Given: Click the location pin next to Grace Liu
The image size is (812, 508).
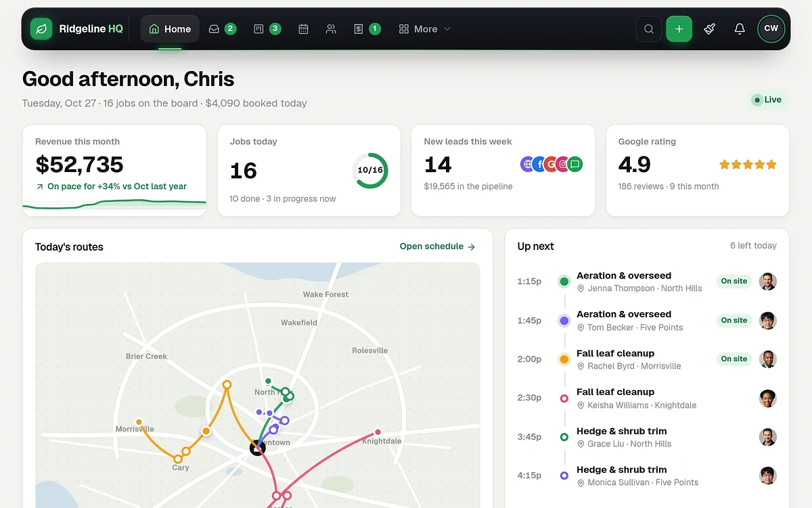Looking at the screenshot, I should [x=581, y=444].
